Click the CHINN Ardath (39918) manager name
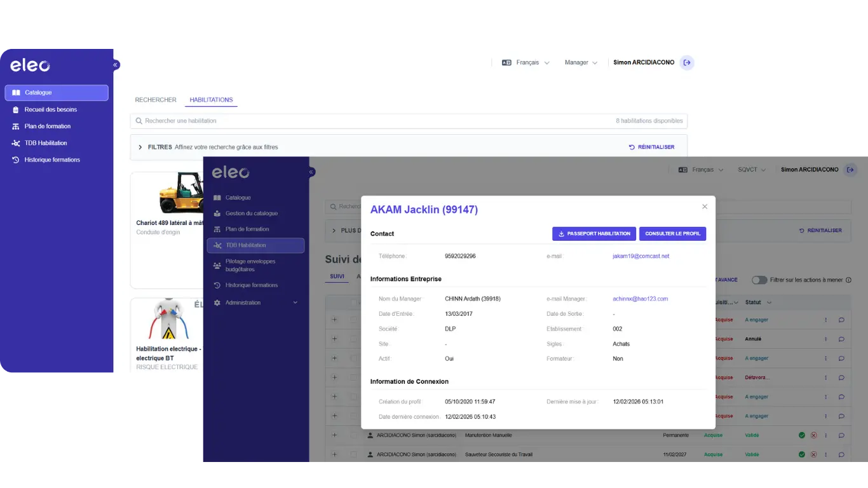Image resolution: width=868 pixels, height=488 pixels. [473, 299]
